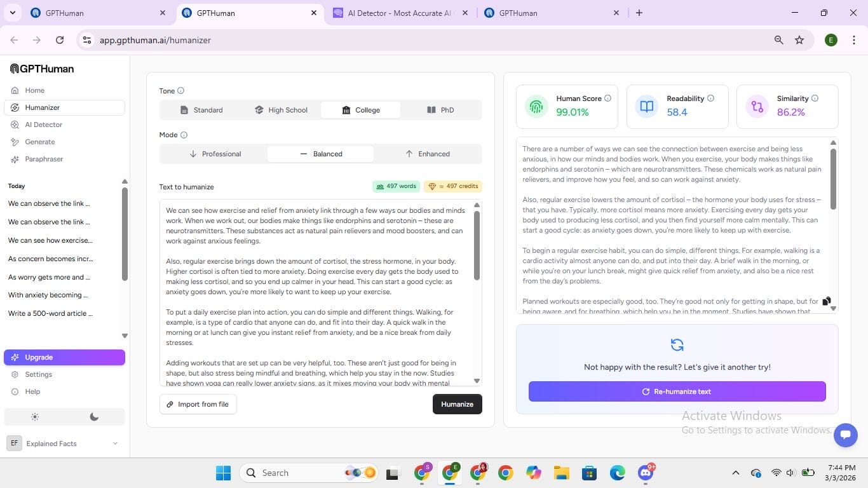Select Balanced mode
This screenshot has height=488, width=868.
320,154
